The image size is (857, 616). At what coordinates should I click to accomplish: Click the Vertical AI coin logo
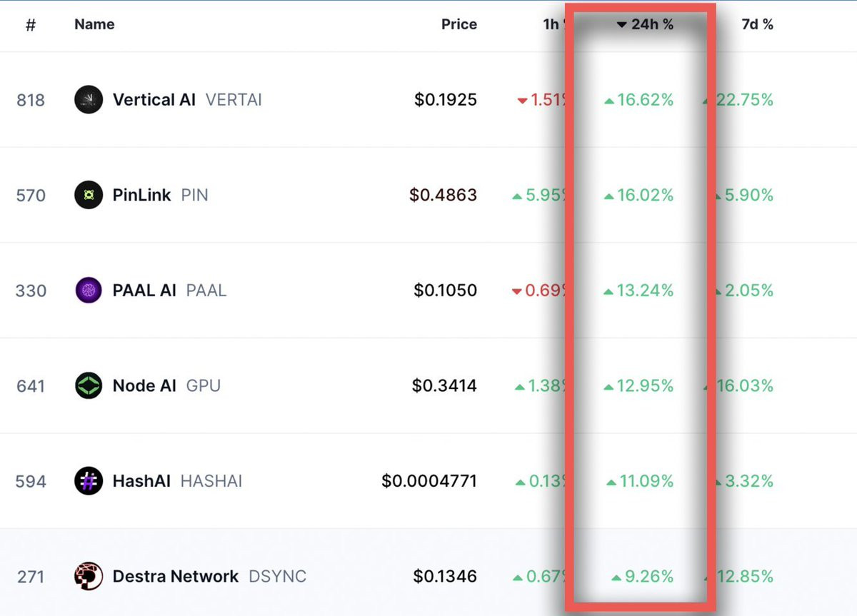[89, 100]
